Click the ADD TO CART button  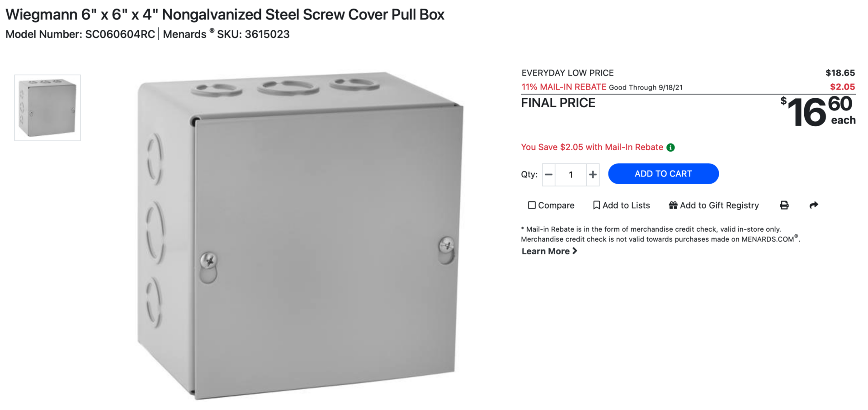[663, 174]
